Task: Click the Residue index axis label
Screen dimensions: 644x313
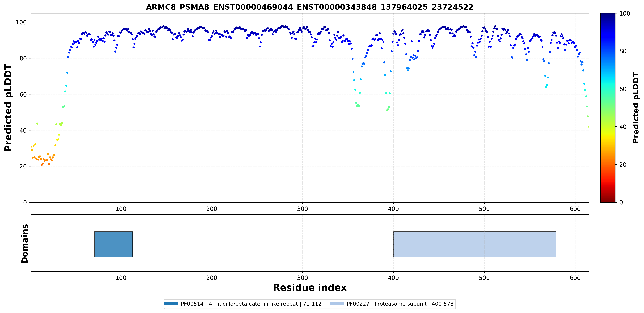Action: point(310,287)
